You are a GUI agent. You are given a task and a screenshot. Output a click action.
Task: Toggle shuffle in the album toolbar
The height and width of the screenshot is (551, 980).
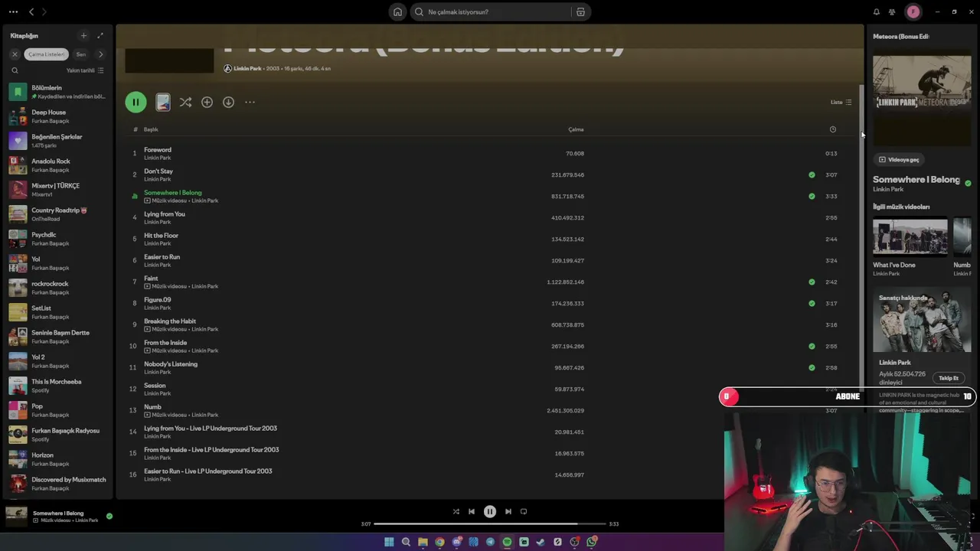185,102
